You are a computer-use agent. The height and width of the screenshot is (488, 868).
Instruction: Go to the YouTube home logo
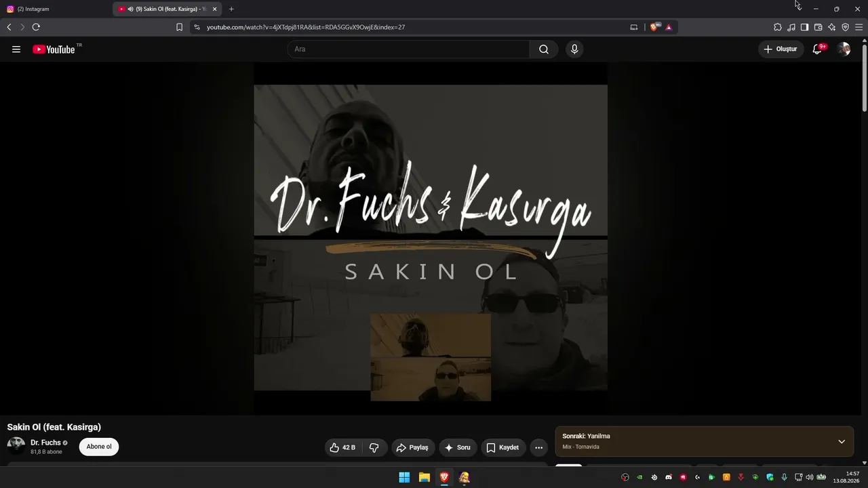coord(54,49)
